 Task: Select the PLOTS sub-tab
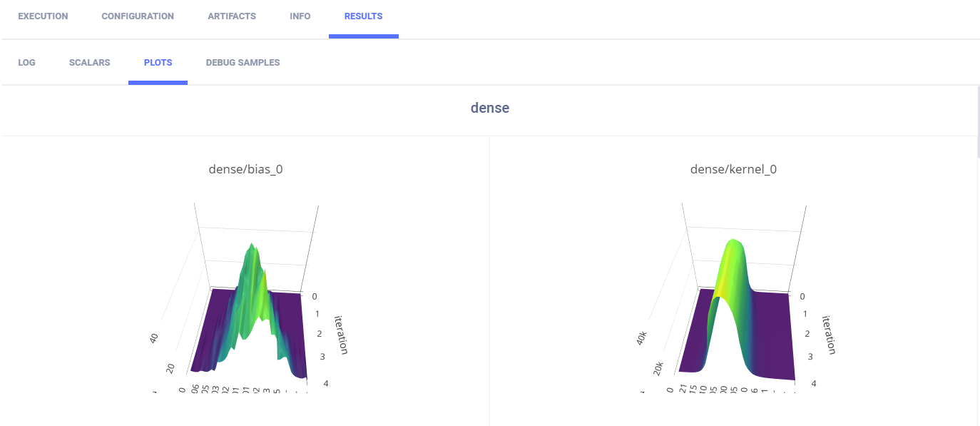pyautogui.click(x=158, y=63)
